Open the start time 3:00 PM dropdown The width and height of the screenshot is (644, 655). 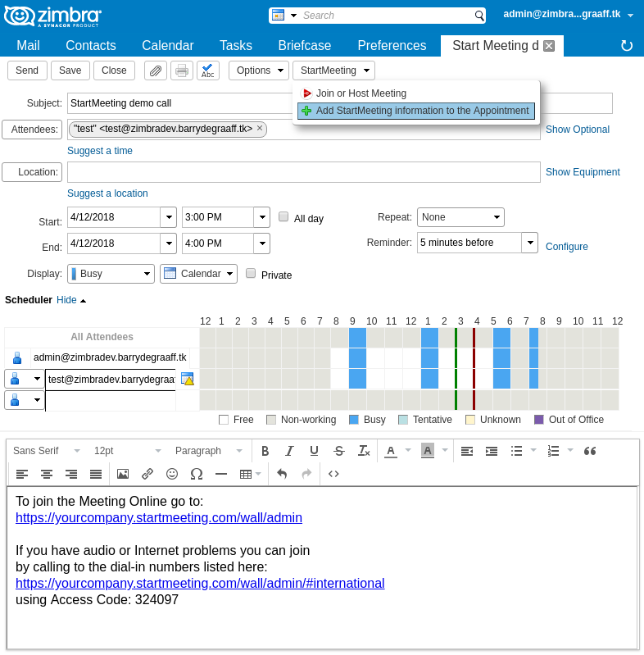click(x=262, y=217)
